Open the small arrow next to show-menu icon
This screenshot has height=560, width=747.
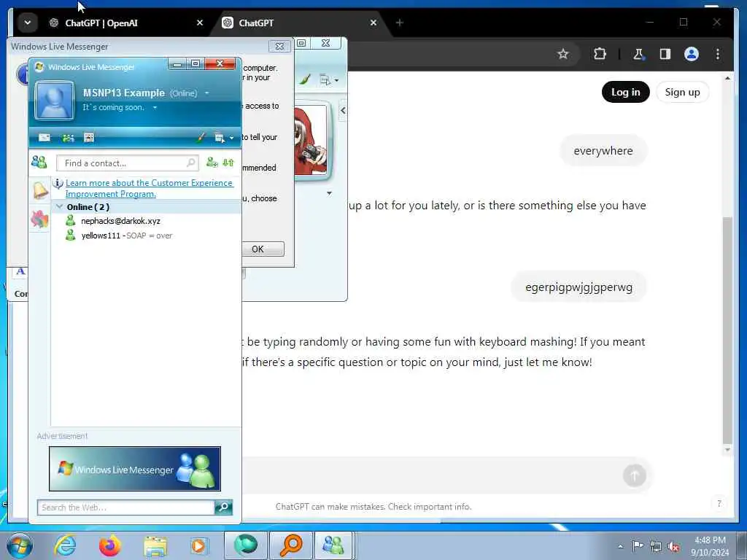[231, 138]
